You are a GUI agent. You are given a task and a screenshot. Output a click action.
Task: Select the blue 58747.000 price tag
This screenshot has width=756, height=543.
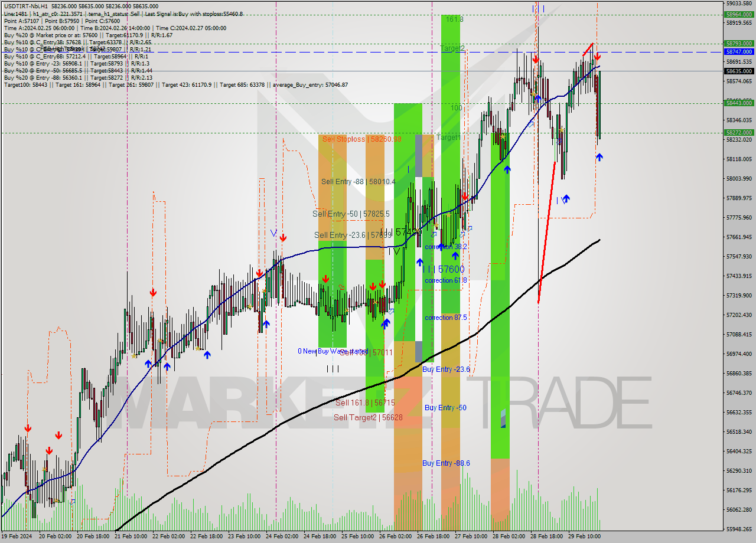(x=739, y=51)
